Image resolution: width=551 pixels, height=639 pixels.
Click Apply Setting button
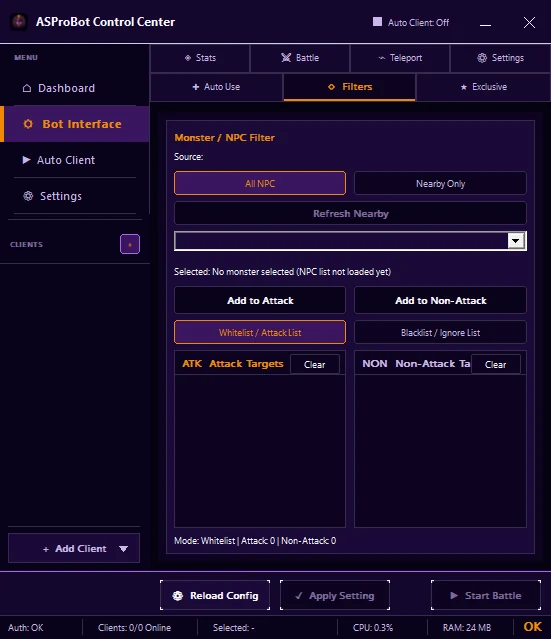tap(335, 595)
